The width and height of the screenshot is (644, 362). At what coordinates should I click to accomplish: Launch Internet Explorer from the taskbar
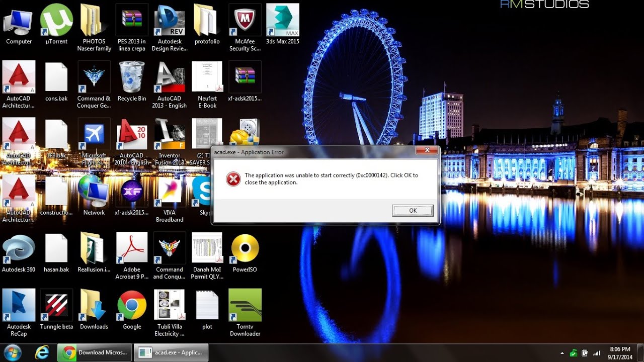[x=42, y=352]
